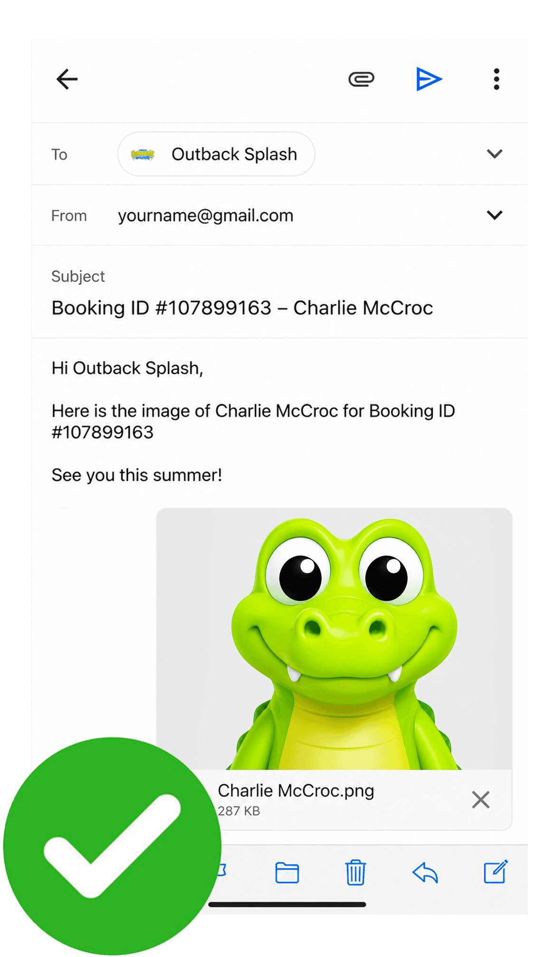Compose a new message with the pencil icon
Screen dimensions: 560x957
tap(495, 872)
